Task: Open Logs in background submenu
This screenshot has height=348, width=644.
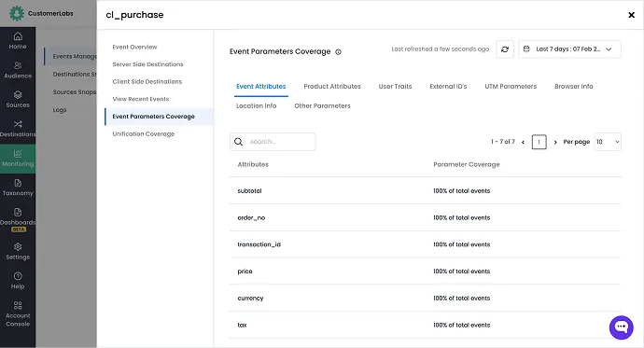Action: click(60, 110)
